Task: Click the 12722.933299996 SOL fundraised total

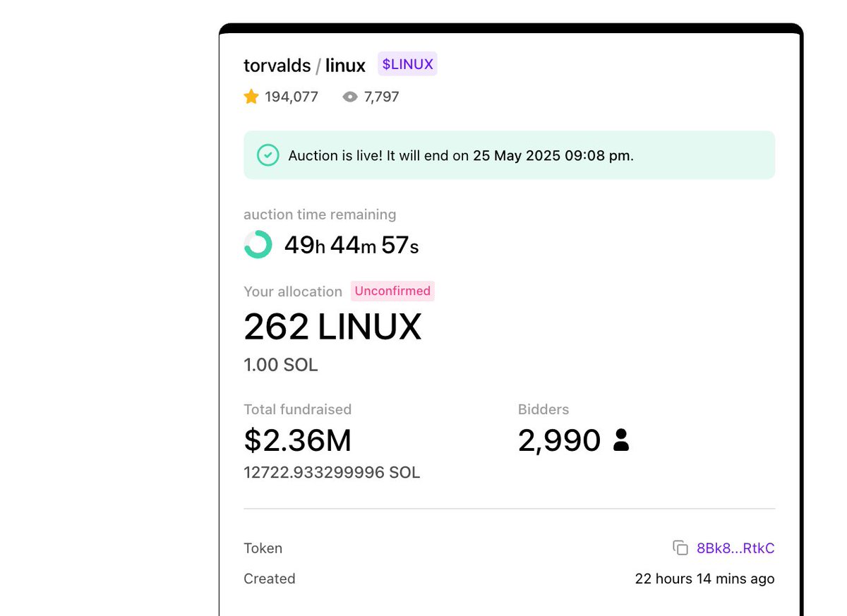Action: pyautogui.click(x=331, y=472)
